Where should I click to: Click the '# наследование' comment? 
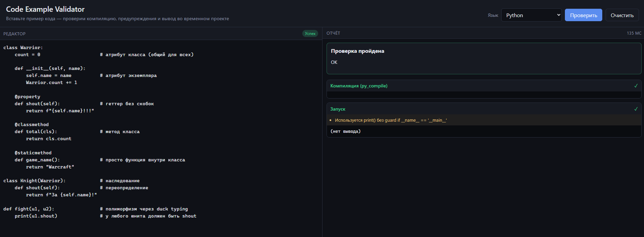coord(120,181)
